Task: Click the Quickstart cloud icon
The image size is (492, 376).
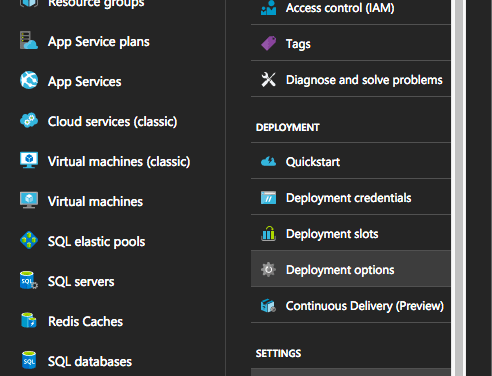Action: [268, 162]
